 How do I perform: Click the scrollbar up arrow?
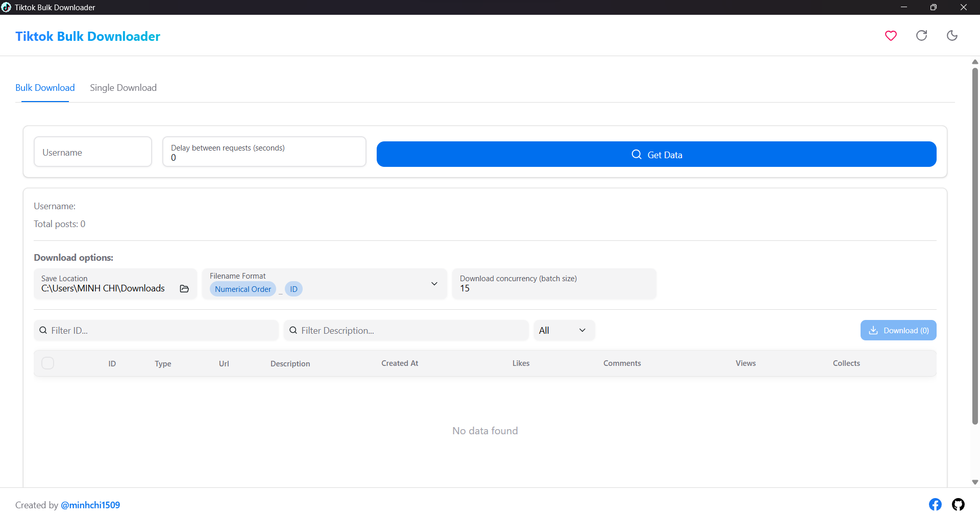point(975,62)
